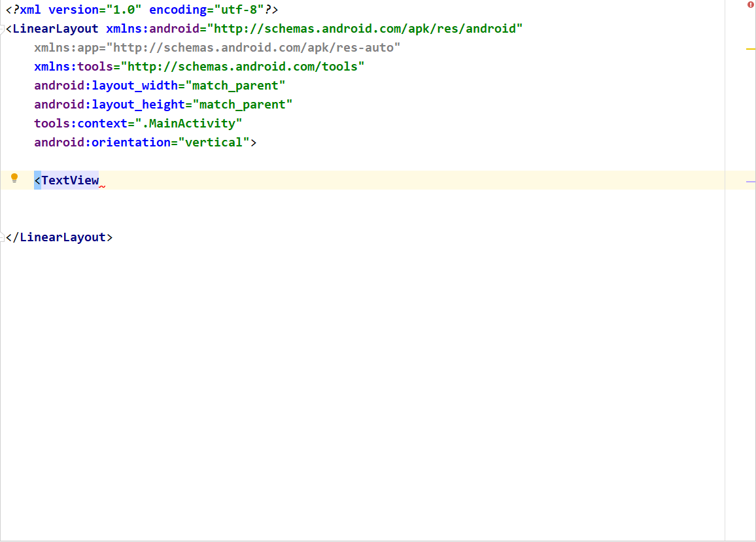The image size is (756, 542).
Task: Click the xmlns:tools attribute name
Action: click(74, 67)
